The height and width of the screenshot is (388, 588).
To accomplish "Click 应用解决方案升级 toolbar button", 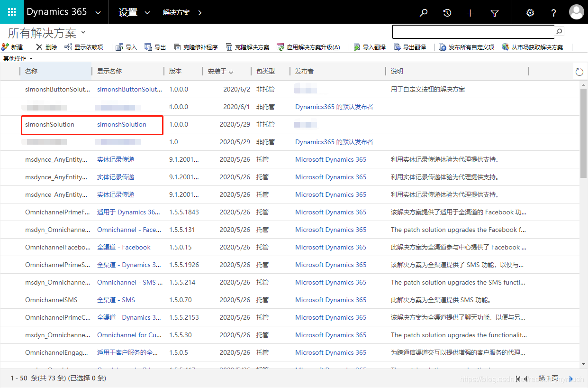I will (308, 47).
